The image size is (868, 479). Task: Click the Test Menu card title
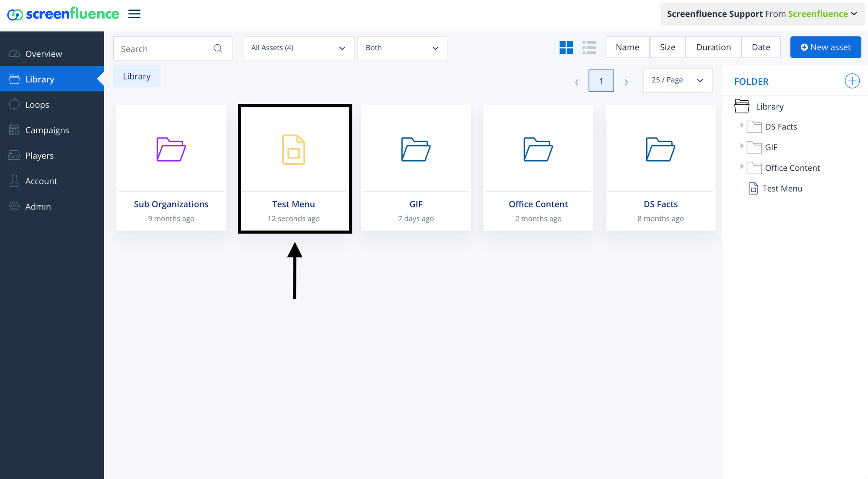click(x=294, y=204)
